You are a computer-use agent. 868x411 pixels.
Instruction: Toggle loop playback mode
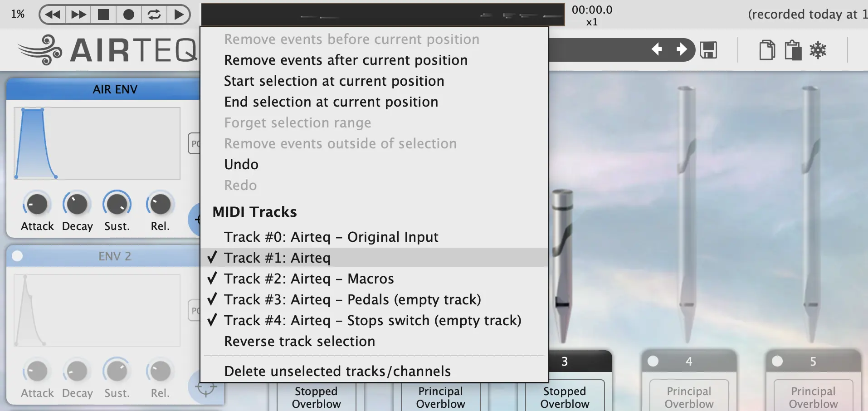154,15
